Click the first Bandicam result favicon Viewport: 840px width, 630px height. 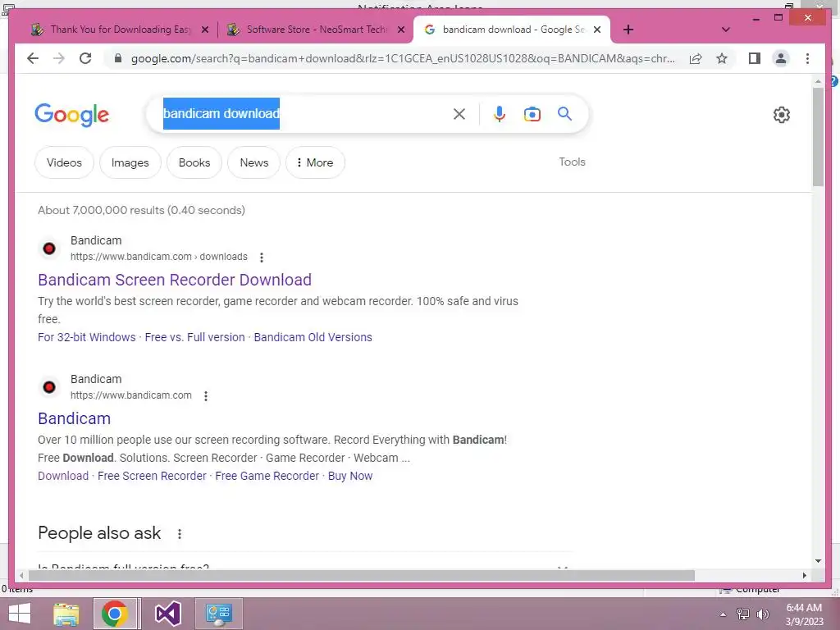[x=49, y=249]
